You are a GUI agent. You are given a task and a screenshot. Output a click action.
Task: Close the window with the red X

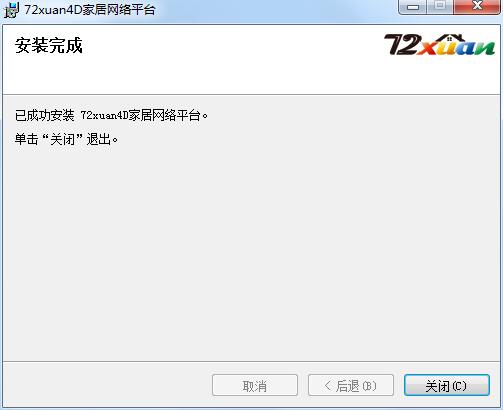coord(477,7)
